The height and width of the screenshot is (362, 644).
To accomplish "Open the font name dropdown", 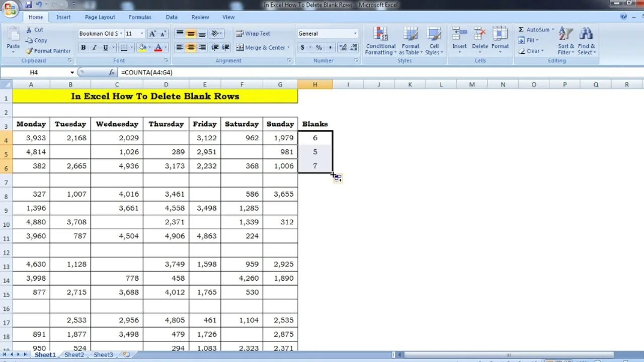I will coord(121,34).
